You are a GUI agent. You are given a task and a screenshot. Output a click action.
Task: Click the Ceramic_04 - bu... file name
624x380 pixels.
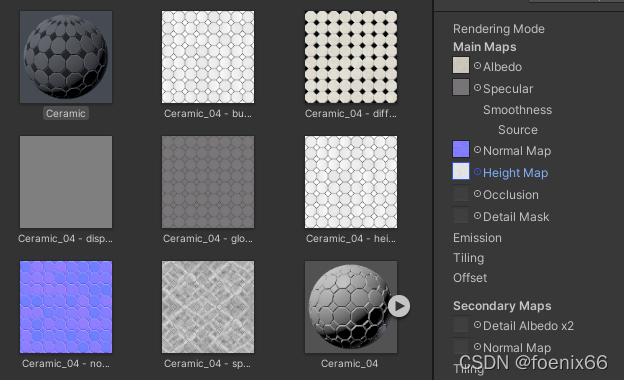208,113
